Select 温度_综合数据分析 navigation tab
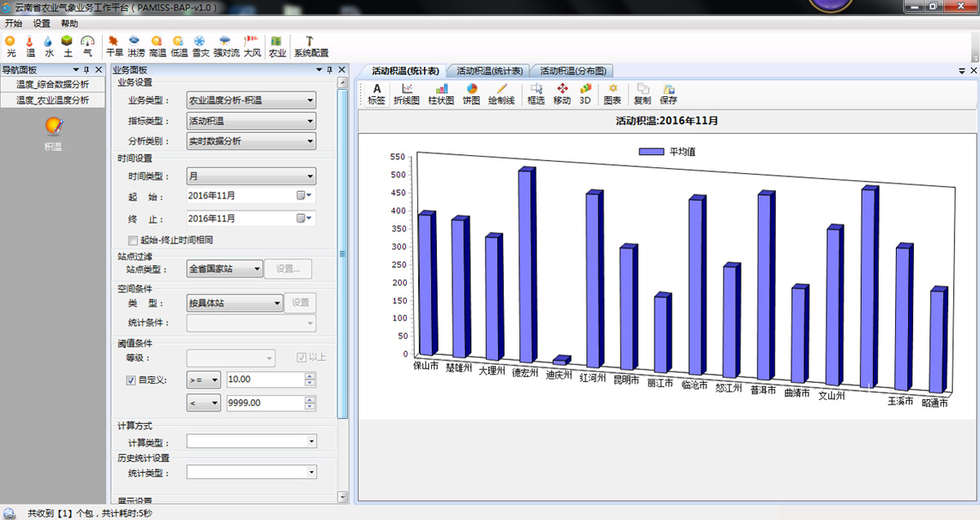980x520 pixels. point(53,84)
